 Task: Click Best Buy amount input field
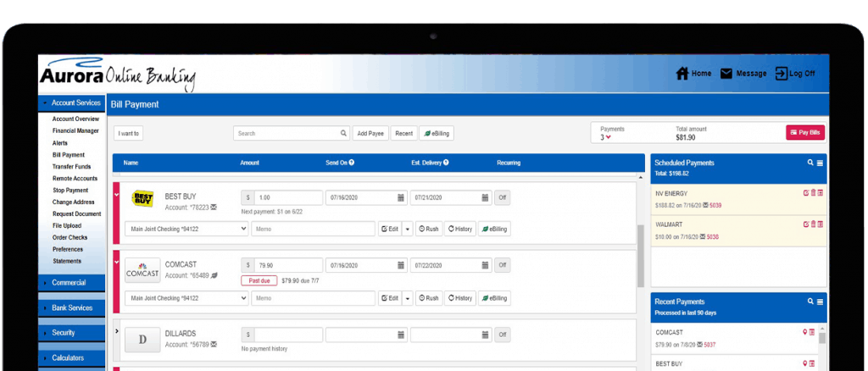coord(288,197)
